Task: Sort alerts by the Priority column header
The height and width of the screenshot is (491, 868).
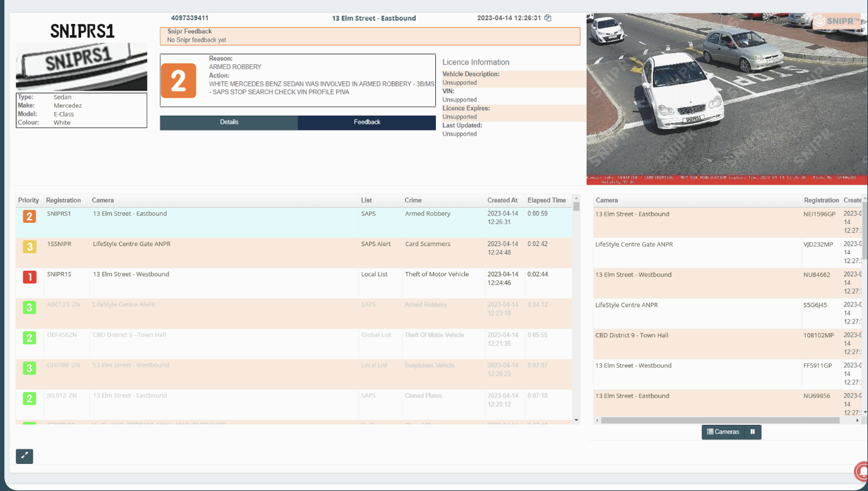Action: click(28, 200)
